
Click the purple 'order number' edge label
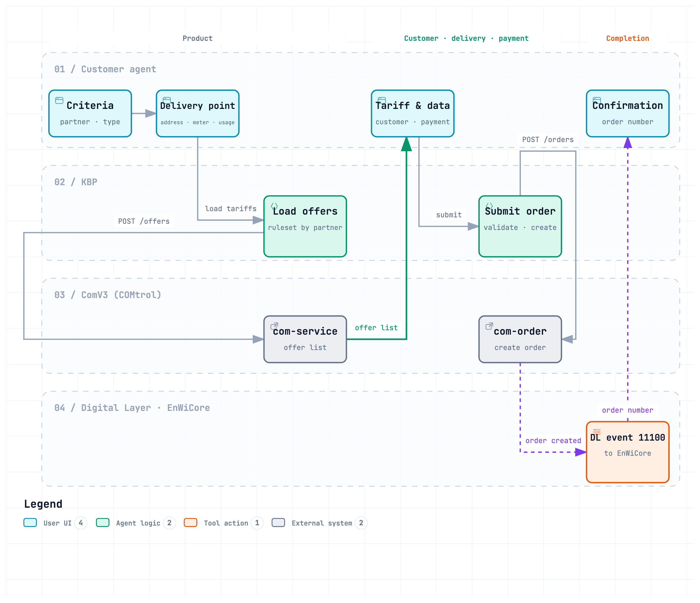tap(628, 410)
